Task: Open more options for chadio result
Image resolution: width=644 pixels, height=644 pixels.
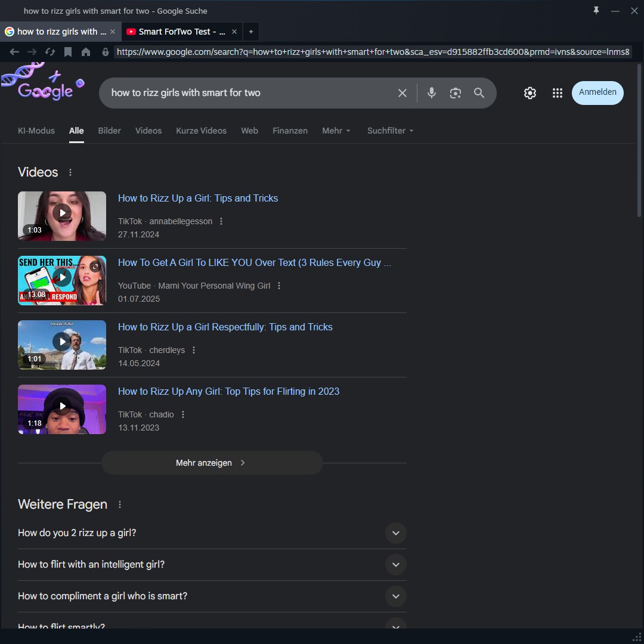Action: click(183, 414)
